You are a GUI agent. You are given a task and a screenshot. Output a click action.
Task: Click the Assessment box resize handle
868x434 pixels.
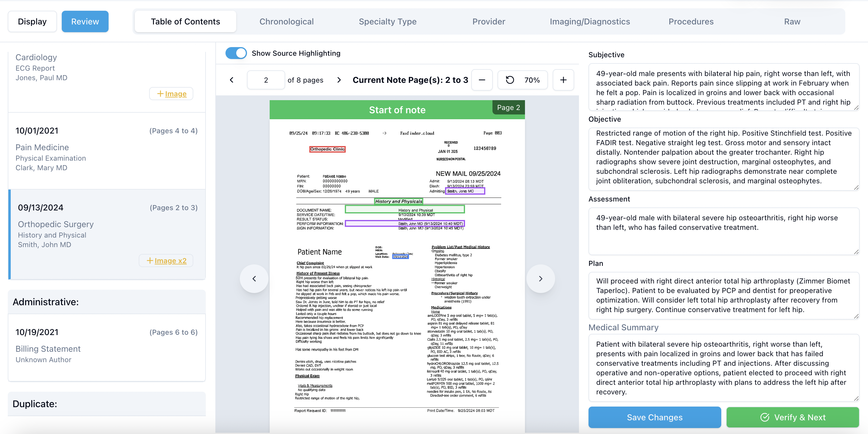click(856, 252)
